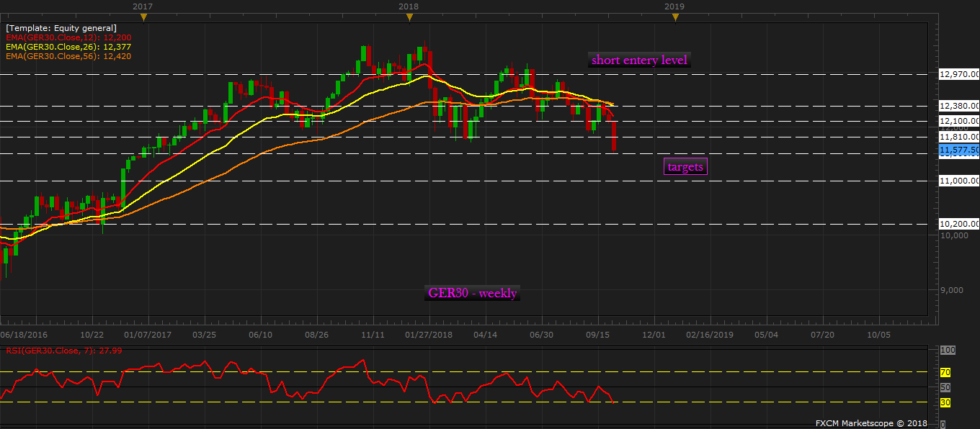Click the 09/15 date axis label
Viewport: 980px width, 429px height.
(x=597, y=335)
